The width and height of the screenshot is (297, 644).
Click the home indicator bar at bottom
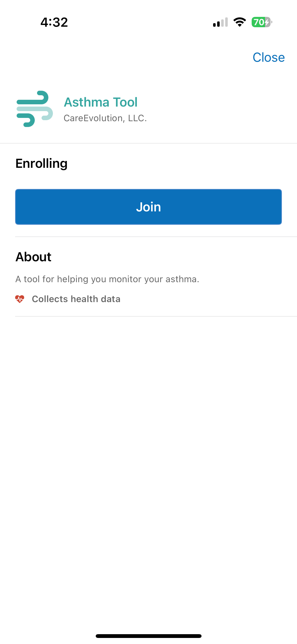tap(148, 635)
